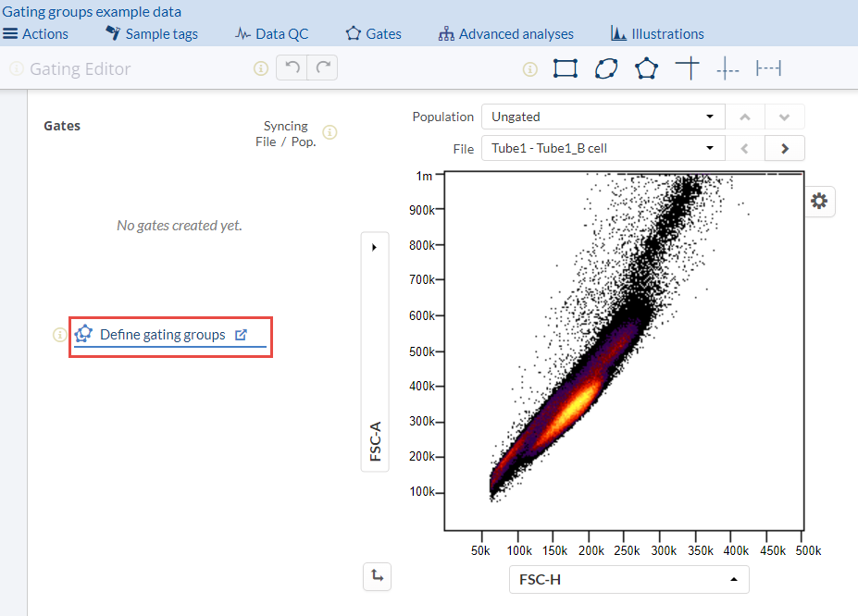This screenshot has height=616, width=858.
Task: Open the FSC-H X-axis channel dropdown
Action: pos(628,580)
